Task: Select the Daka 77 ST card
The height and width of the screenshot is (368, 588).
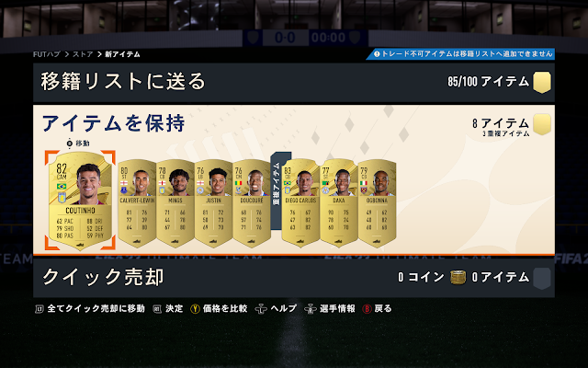Action: [339, 203]
